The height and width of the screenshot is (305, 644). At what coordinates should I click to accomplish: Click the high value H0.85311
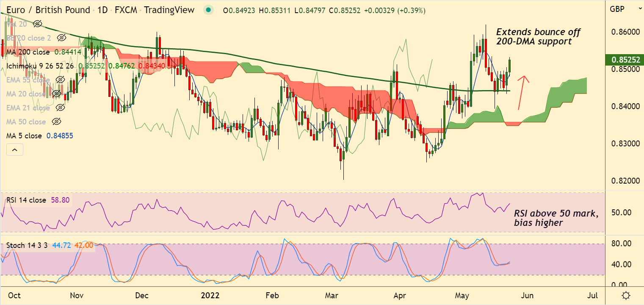[276, 10]
